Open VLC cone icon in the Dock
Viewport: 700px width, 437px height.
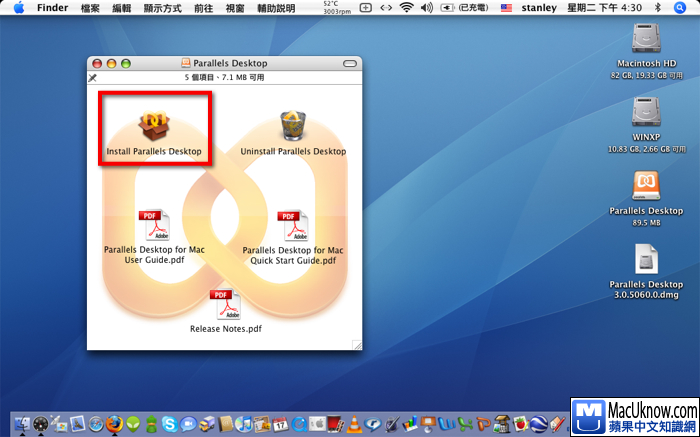click(x=353, y=423)
